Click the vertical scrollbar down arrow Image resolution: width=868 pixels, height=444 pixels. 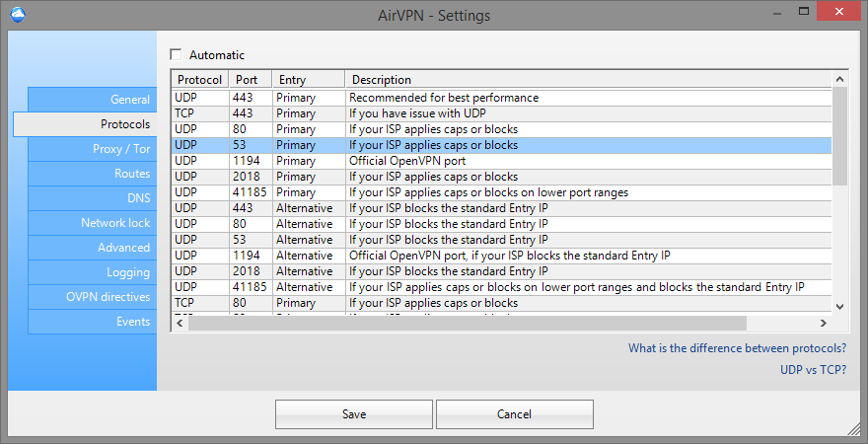coord(839,306)
